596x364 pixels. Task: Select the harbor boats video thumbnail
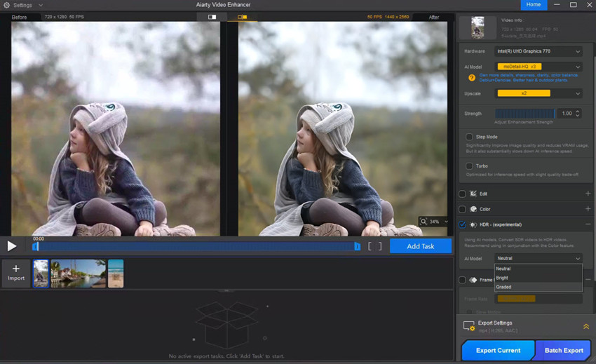point(78,274)
